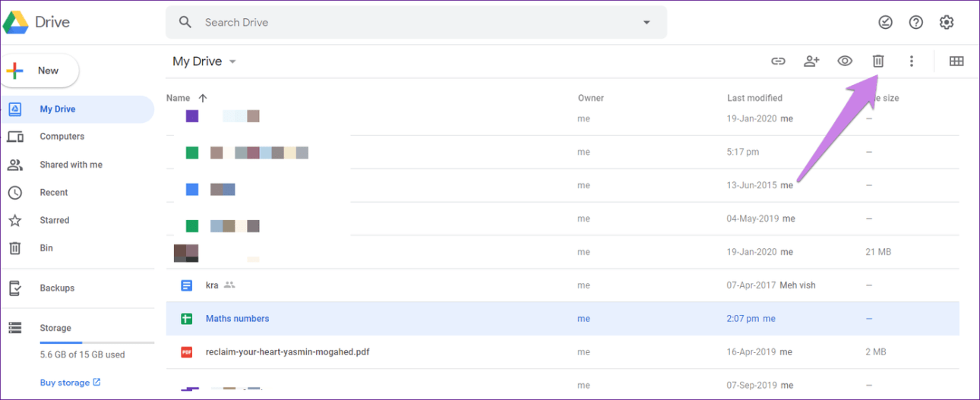Open search options dropdown arrow

coord(646,23)
